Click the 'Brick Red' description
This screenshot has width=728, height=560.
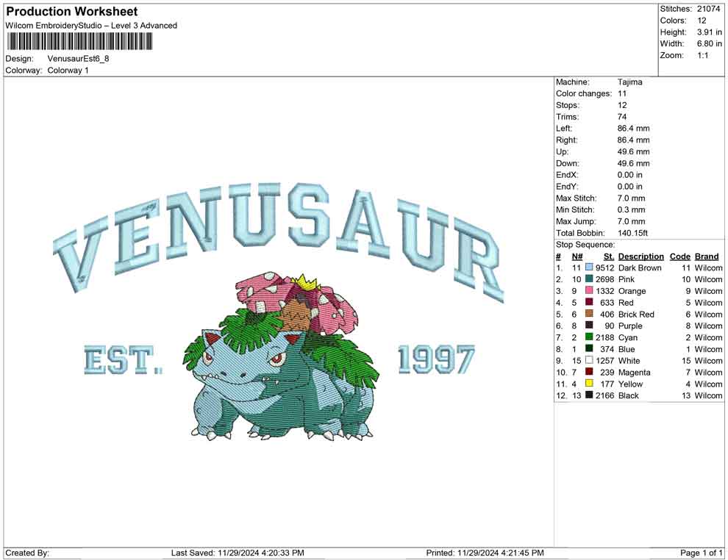(636, 314)
